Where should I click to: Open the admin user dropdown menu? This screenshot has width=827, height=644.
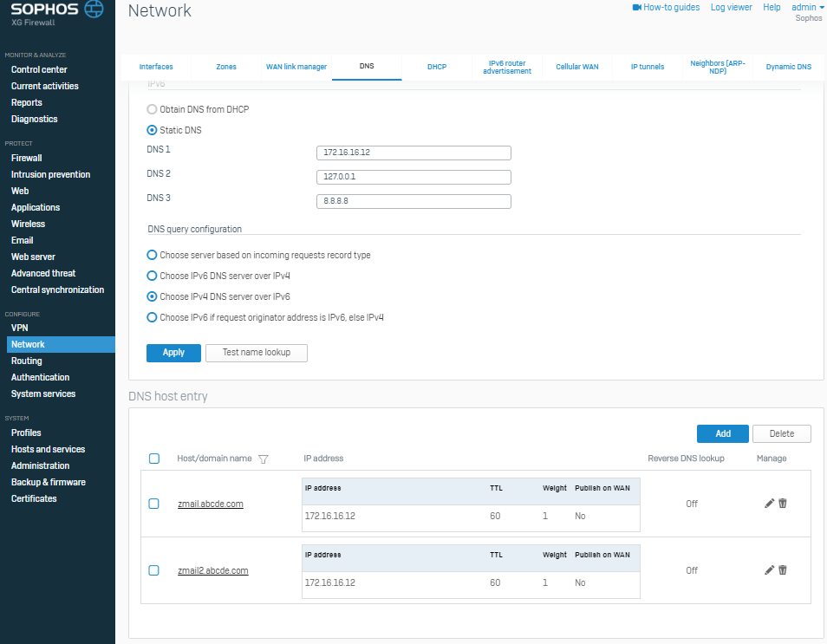[x=807, y=8]
